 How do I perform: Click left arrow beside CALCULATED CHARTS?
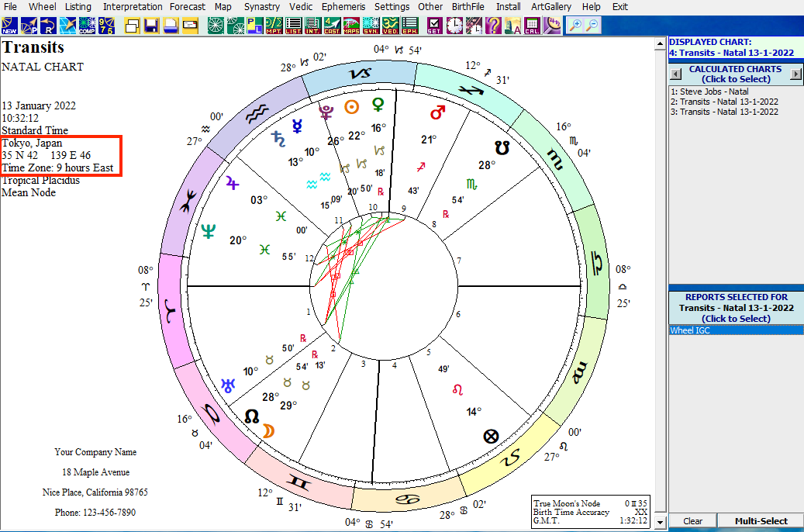point(676,74)
